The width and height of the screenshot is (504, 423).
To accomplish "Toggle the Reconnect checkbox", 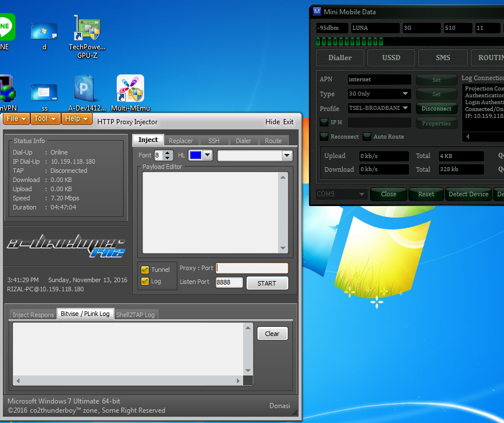I will [x=324, y=136].
